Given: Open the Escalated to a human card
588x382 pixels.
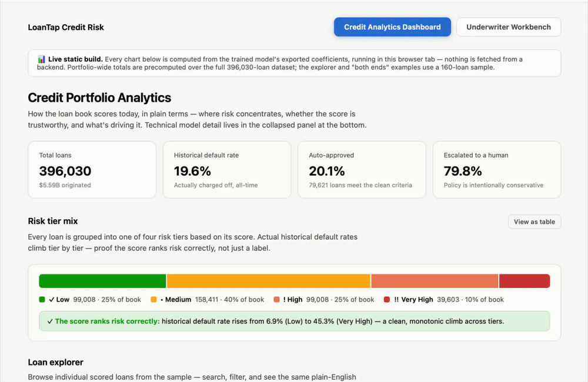Looking at the screenshot, I should tap(497, 169).
